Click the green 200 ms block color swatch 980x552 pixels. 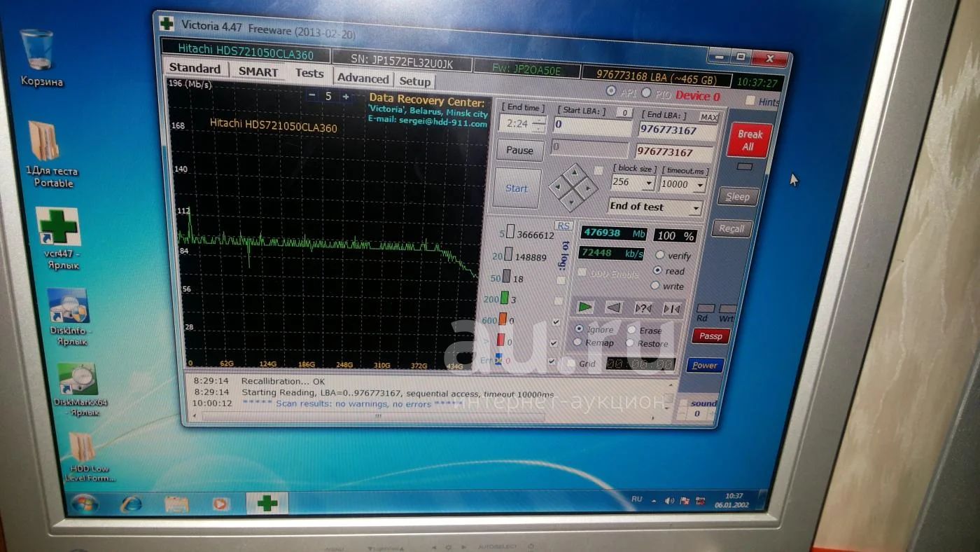point(504,298)
